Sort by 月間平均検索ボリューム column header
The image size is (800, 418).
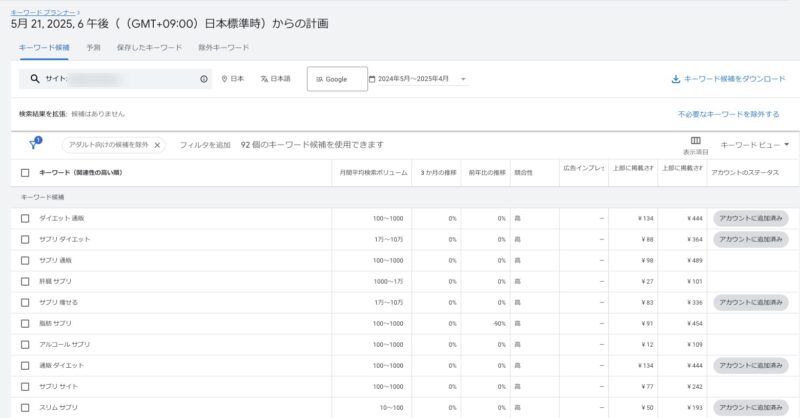373,173
